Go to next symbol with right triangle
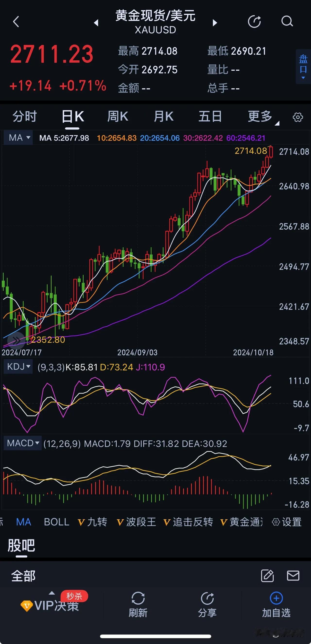This screenshot has width=311, height=644. point(215,23)
